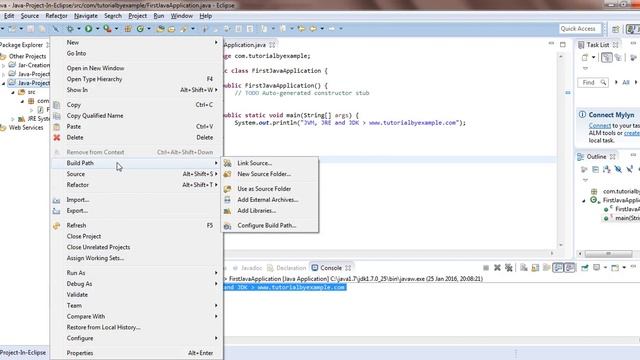This screenshot has height=360, width=640.
Task: Toggle Categorized view in Task List toolbar
Action: coord(607,58)
